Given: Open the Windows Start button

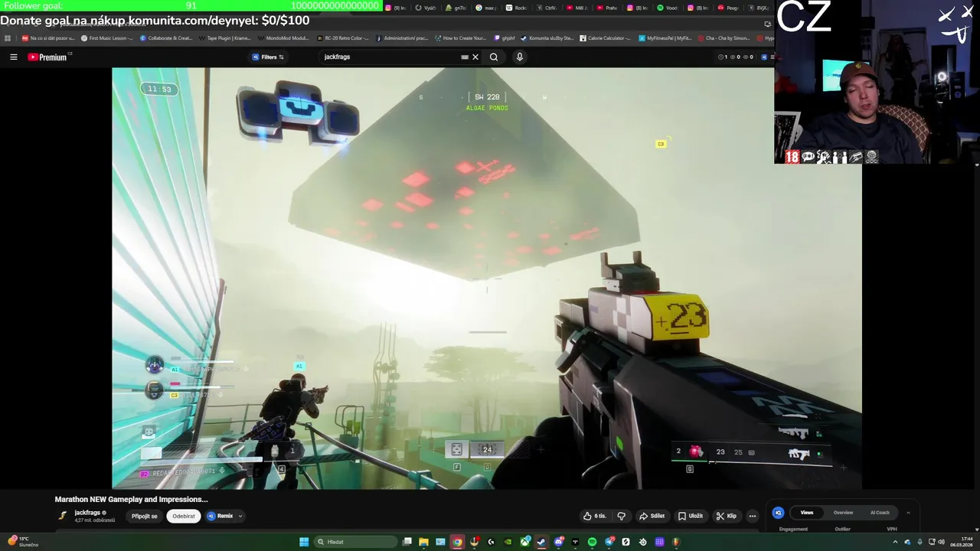Looking at the screenshot, I should click(304, 542).
